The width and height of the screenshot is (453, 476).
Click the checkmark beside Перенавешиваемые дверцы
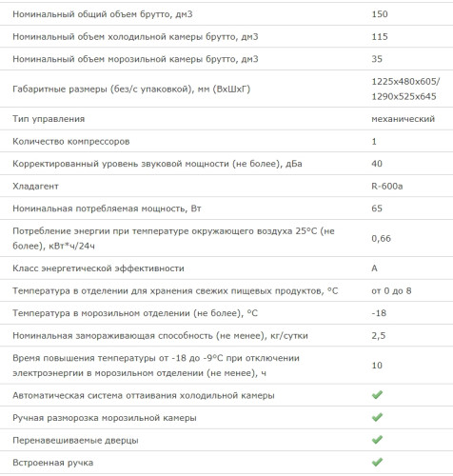[x=377, y=440]
